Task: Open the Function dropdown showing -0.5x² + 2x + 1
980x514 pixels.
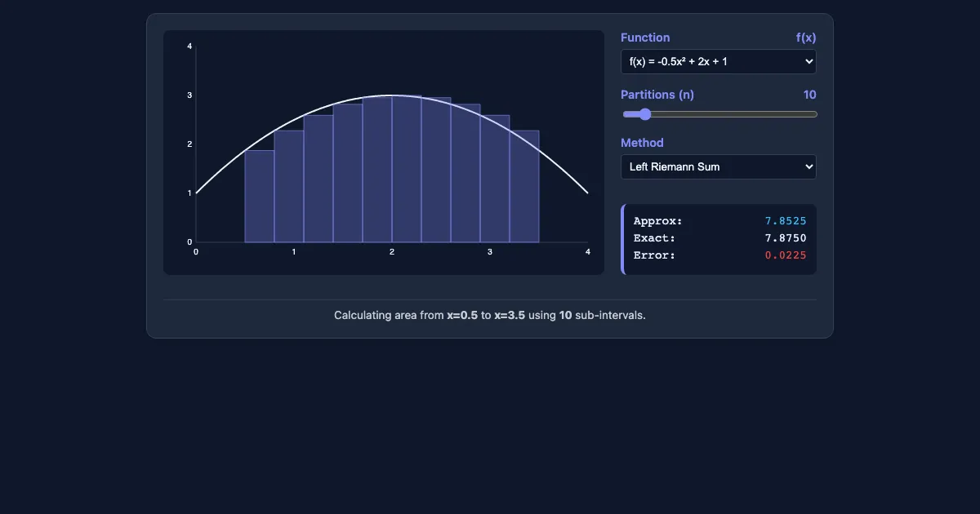Action: 719,61
